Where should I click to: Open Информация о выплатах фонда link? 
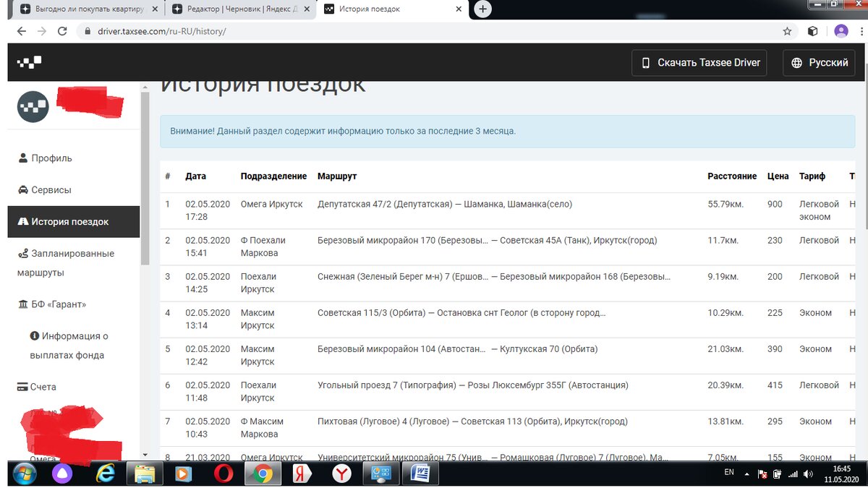pyautogui.click(x=69, y=346)
